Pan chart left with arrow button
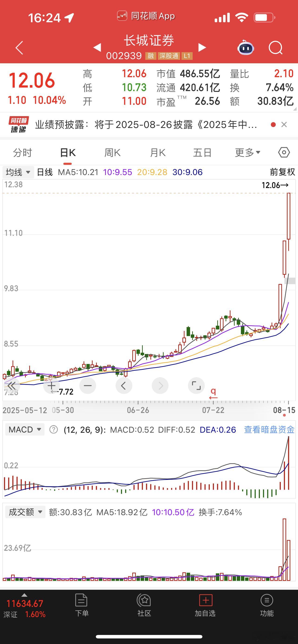 coord(124,386)
